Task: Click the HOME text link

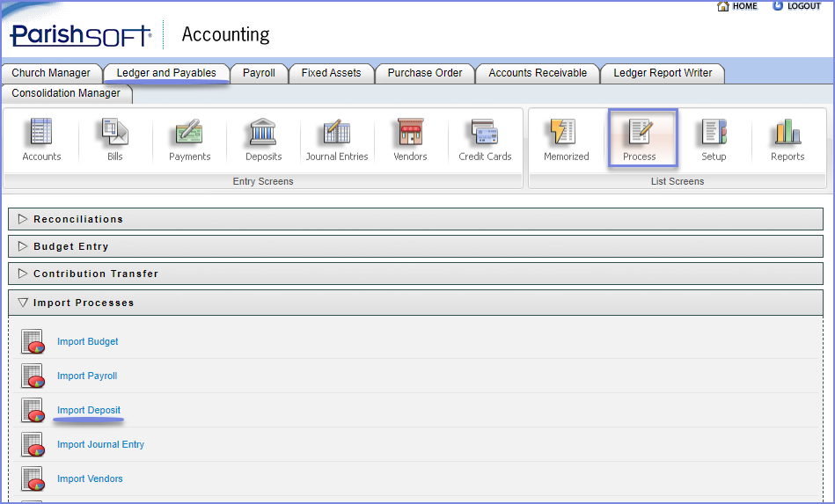Action: tap(744, 6)
